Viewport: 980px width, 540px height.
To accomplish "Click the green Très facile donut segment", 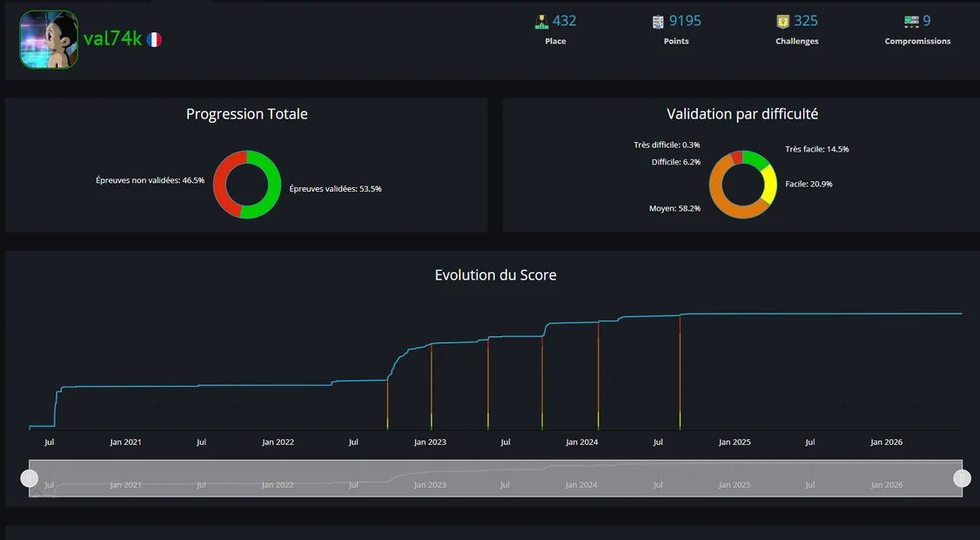I will coord(756,159).
